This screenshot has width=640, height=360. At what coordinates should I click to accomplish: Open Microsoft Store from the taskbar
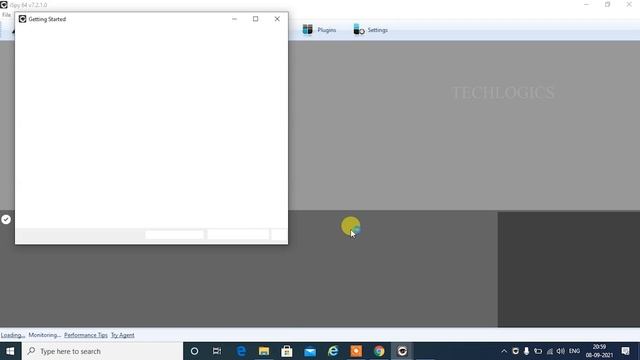click(x=287, y=351)
